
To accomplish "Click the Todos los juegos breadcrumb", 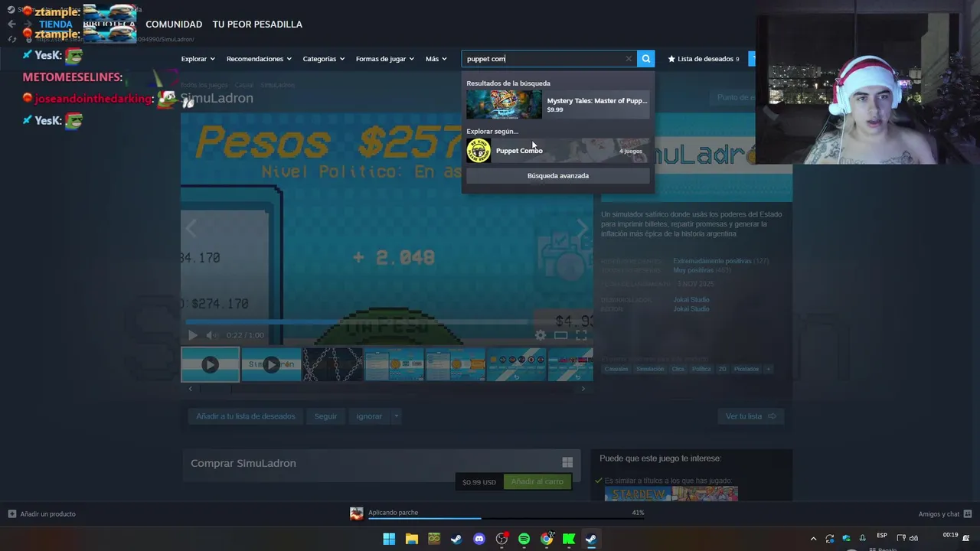I will pos(204,85).
